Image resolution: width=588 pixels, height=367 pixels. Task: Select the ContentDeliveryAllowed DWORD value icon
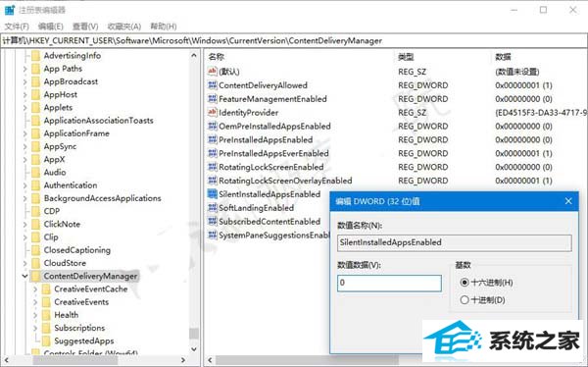point(213,85)
